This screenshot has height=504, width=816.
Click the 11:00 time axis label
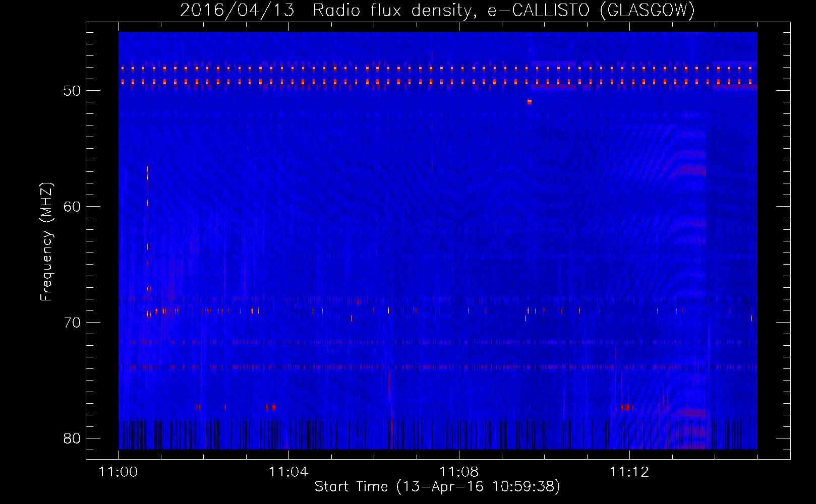pos(119,472)
